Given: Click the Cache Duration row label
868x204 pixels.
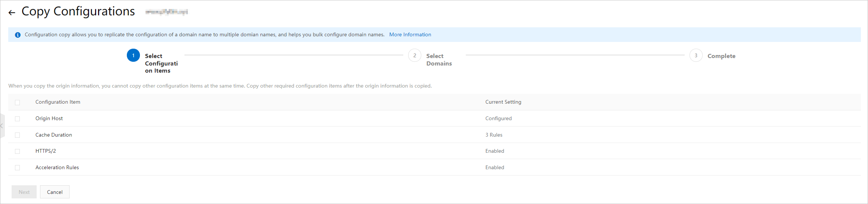Looking at the screenshot, I should click(x=54, y=135).
